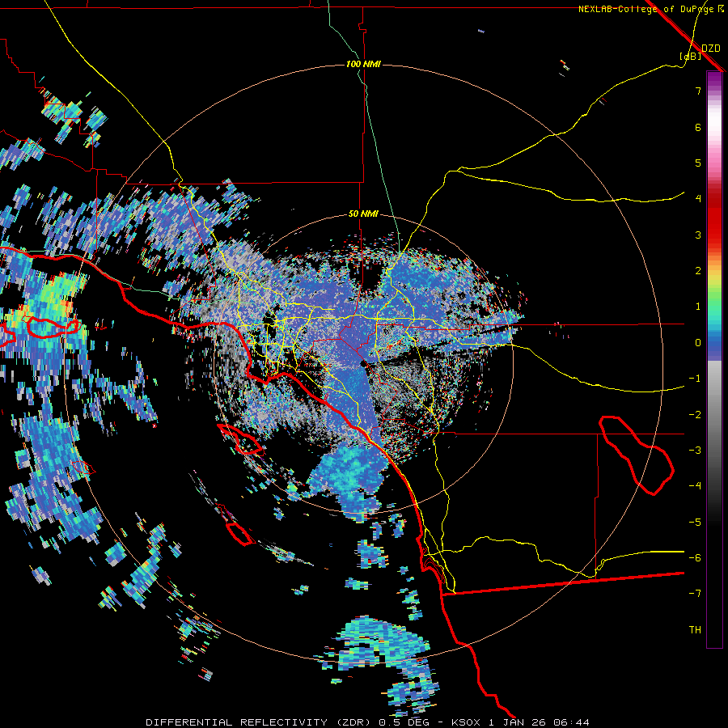The width and height of the screenshot is (728, 728).
Task: Click the "-3" value on the color scale
Action: pos(695,451)
